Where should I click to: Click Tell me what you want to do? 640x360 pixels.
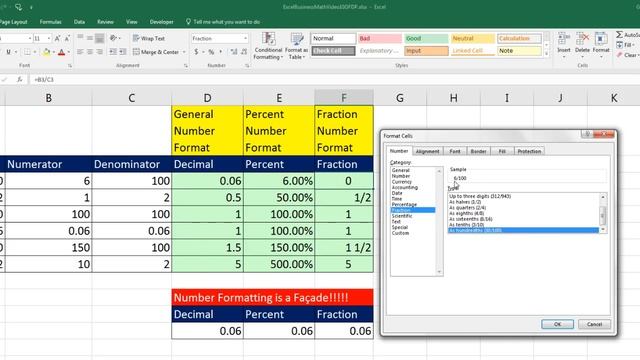click(223, 22)
